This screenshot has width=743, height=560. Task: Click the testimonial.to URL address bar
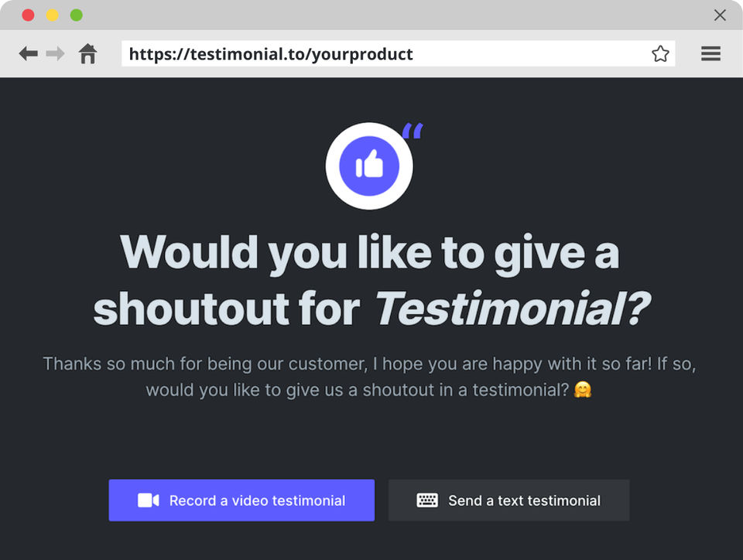(x=398, y=53)
